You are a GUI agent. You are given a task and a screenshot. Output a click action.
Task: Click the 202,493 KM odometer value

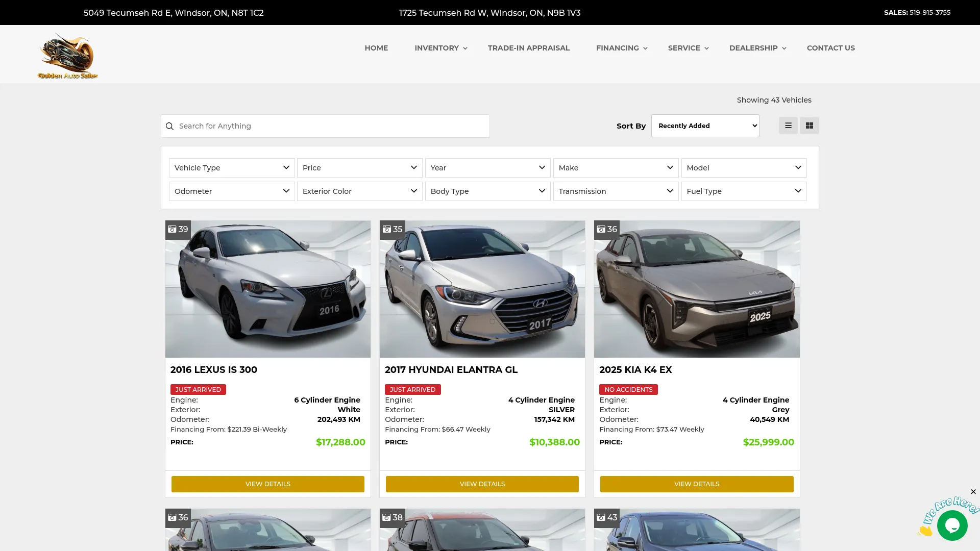coord(339,420)
